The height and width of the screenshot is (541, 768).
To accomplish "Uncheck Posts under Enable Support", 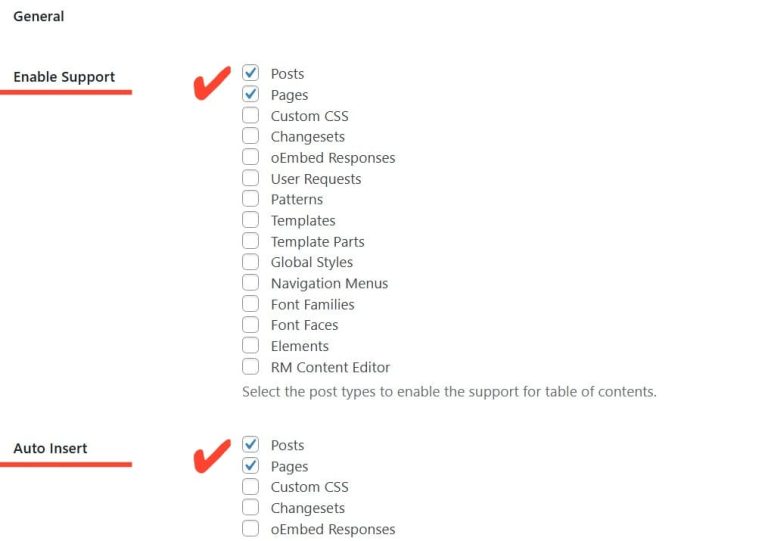I will tap(250, 73).
